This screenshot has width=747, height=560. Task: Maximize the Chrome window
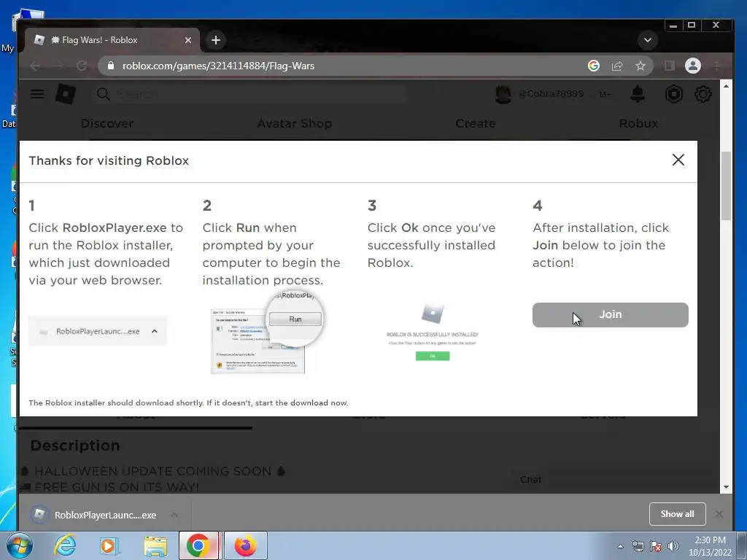[692, 26]
